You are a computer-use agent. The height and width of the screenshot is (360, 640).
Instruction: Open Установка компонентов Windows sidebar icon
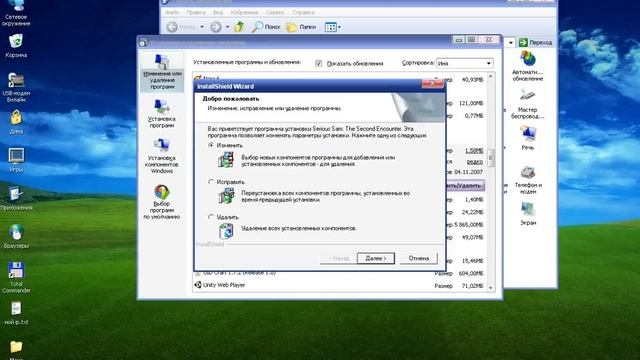(162, 156)
